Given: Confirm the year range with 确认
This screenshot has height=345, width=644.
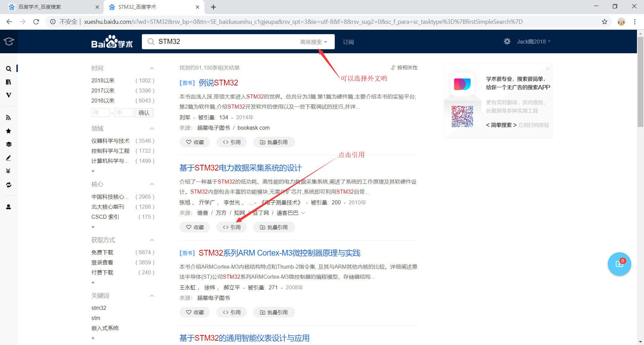Looking at the screenshot, I should click(144, 113).
